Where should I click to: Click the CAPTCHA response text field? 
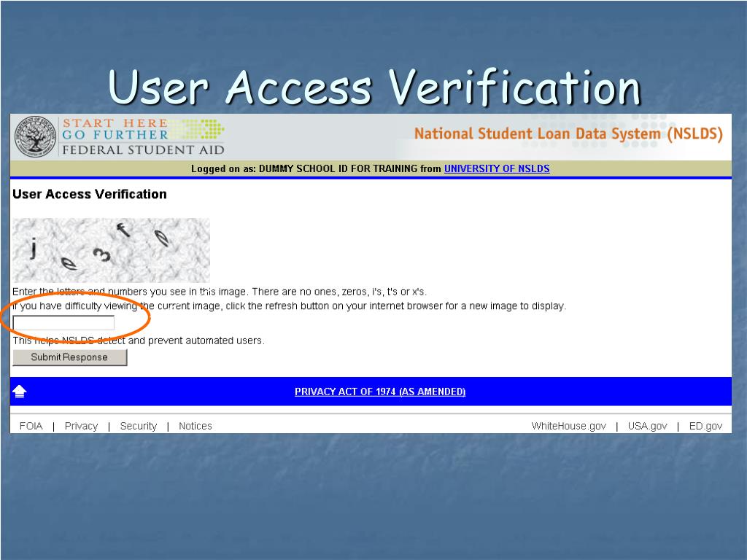pyautogui.click(x=63, y=323)
